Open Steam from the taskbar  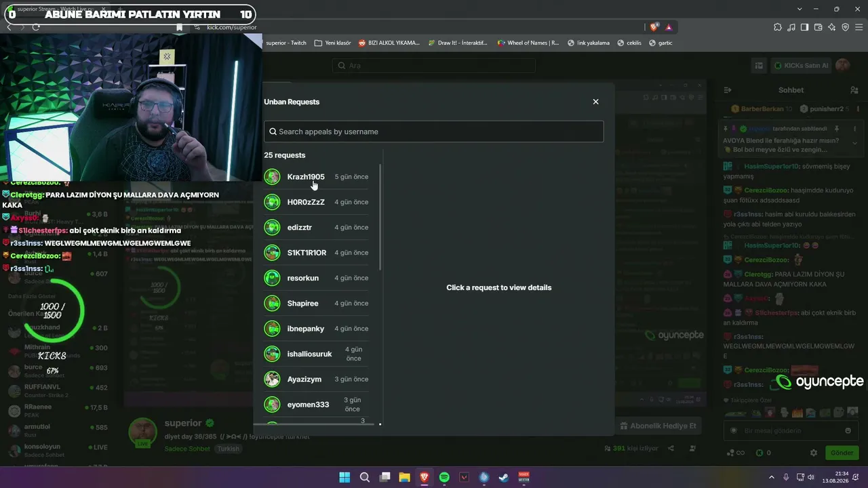(504, 477)
